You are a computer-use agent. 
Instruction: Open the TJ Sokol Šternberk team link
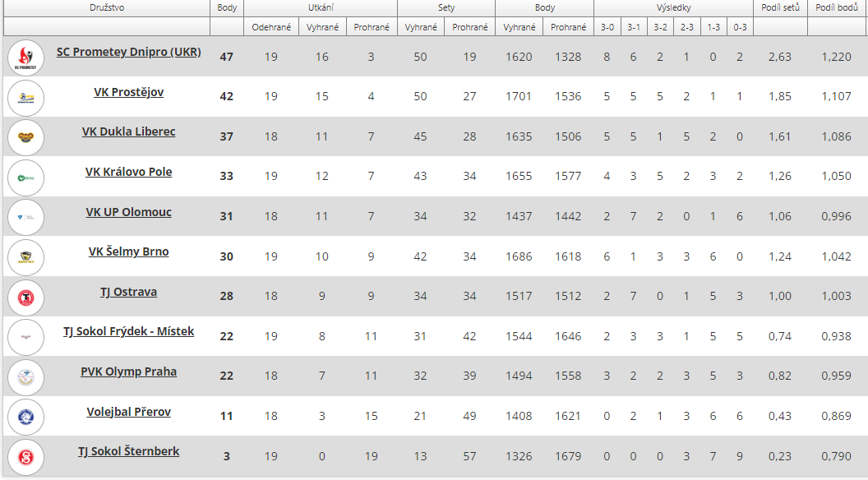128,451
